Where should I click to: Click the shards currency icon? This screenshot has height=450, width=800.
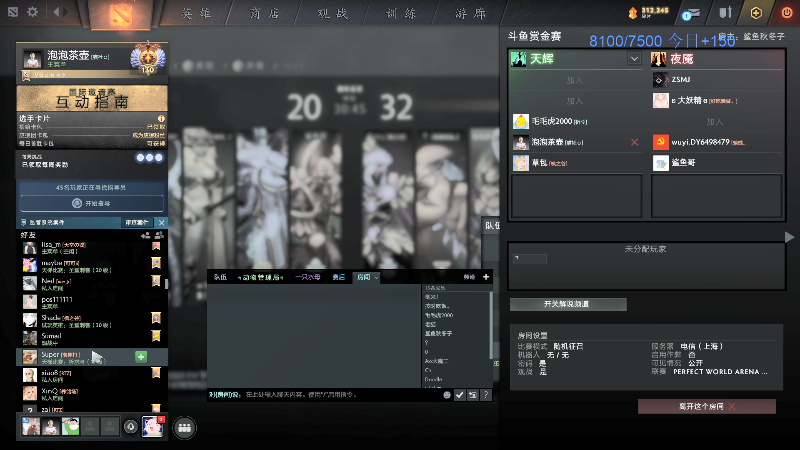633,13
